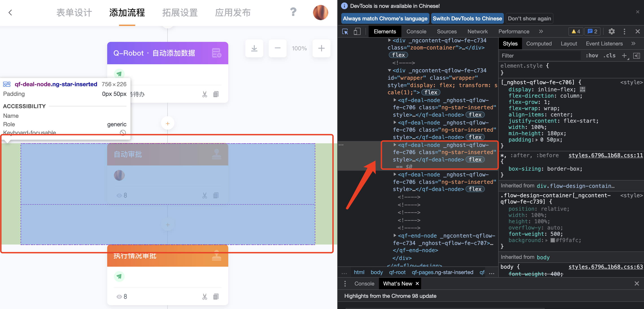Image resolution: width=644 pixels, height=309 pixels.
Task: Click the Q-Robot node header icon
Action: coord(217,53)
